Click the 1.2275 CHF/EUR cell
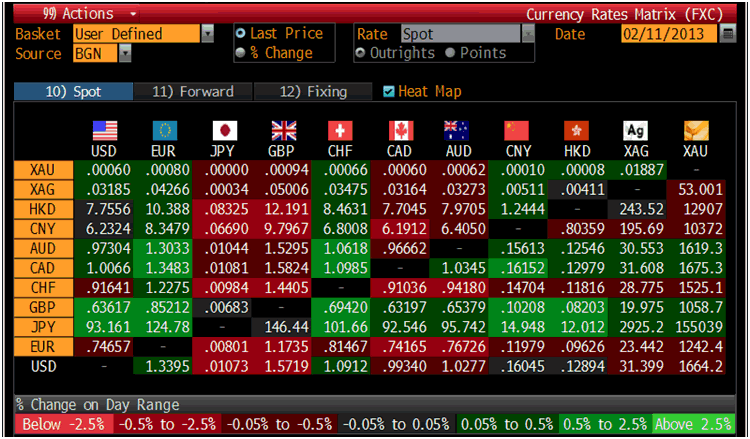Screen dimensions: 750x439 [163, 287]
